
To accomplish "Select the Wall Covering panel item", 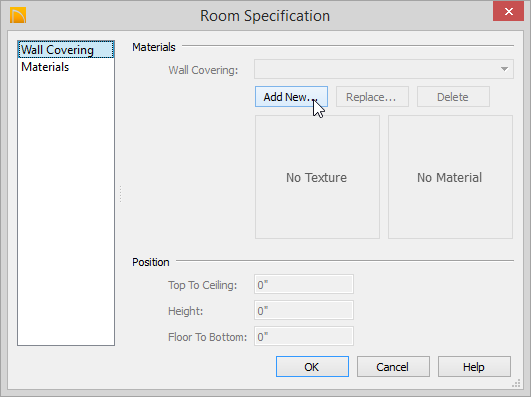I will [66, 50].
